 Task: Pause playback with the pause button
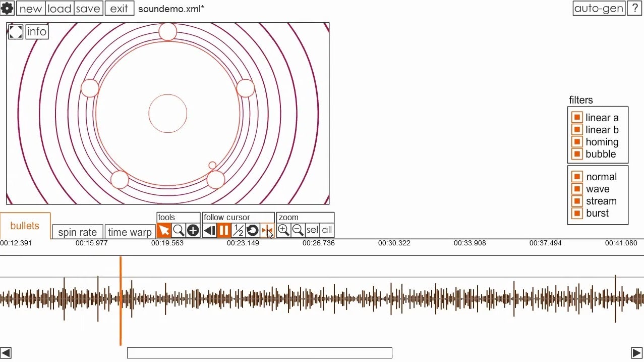pyautogui.click(x=224, y=231)
